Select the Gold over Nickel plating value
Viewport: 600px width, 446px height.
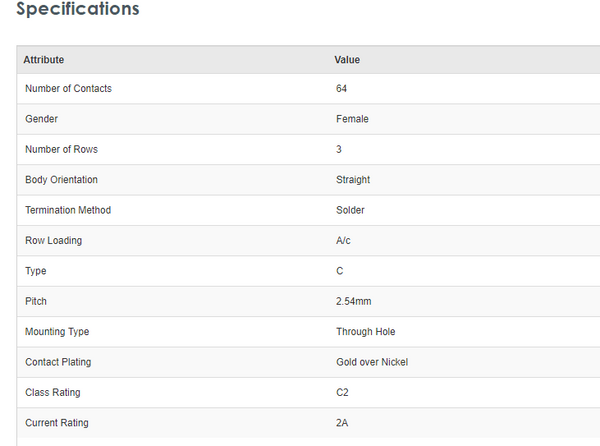point(372,362)
